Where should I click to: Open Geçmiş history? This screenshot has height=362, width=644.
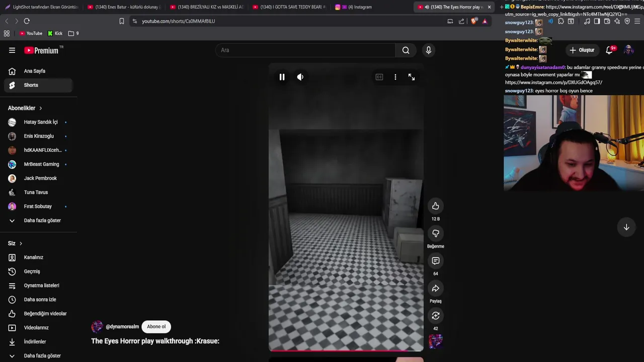coord(39,271)
